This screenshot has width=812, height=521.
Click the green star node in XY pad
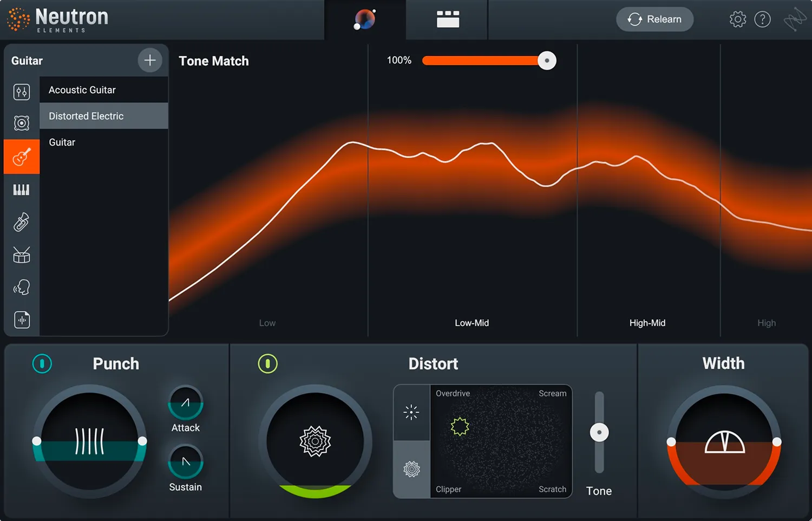[x=460, y=427]
